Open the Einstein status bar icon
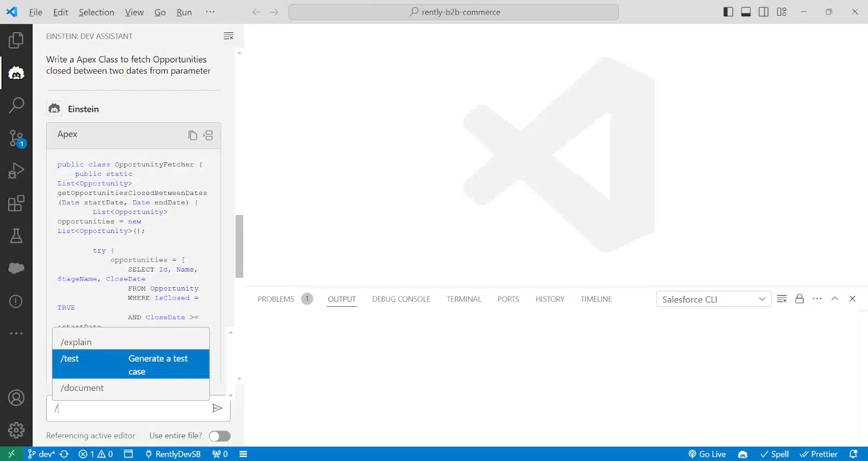868x461 pixels. [x=743, y=454]
